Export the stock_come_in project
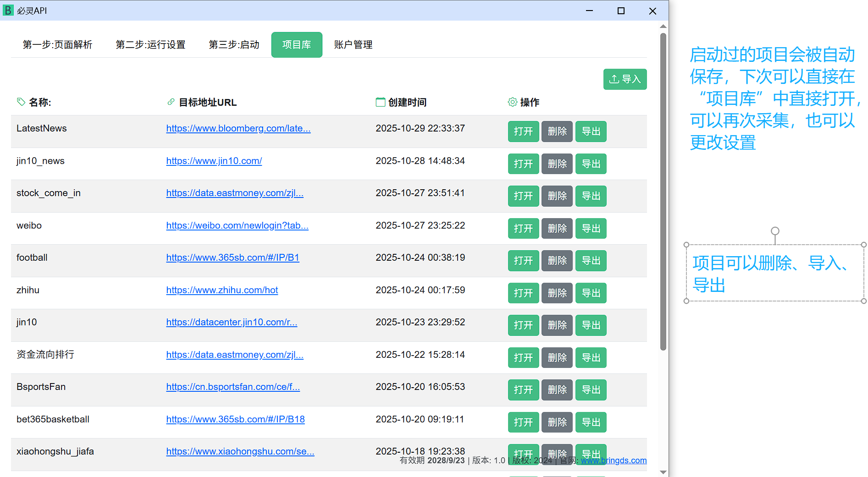 point(591,196)
